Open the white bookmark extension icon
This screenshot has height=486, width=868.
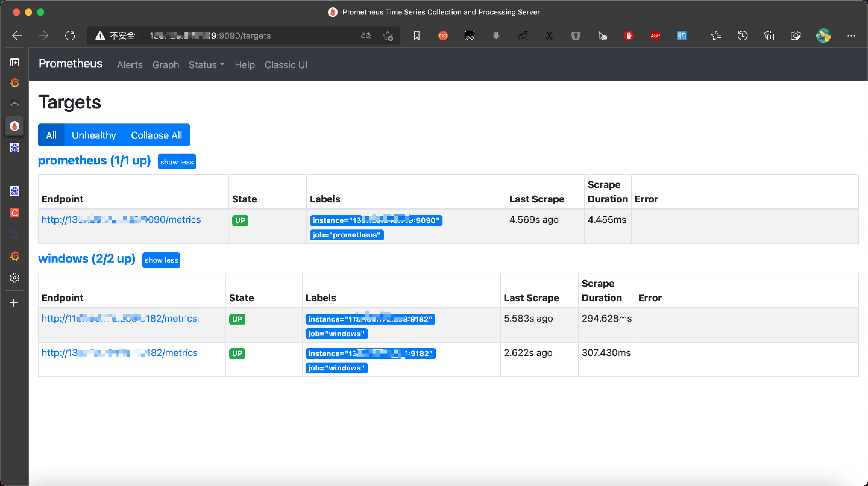click(417, 36)
